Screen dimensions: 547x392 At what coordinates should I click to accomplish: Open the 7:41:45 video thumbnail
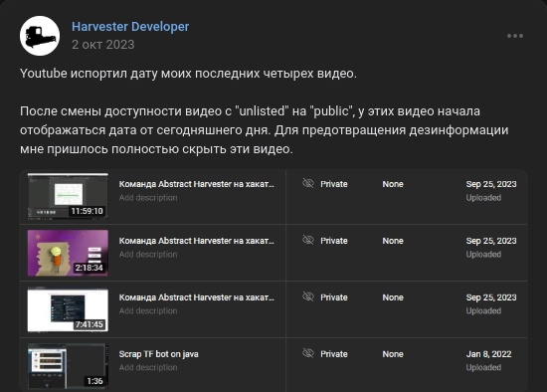[x=68, y=310]
